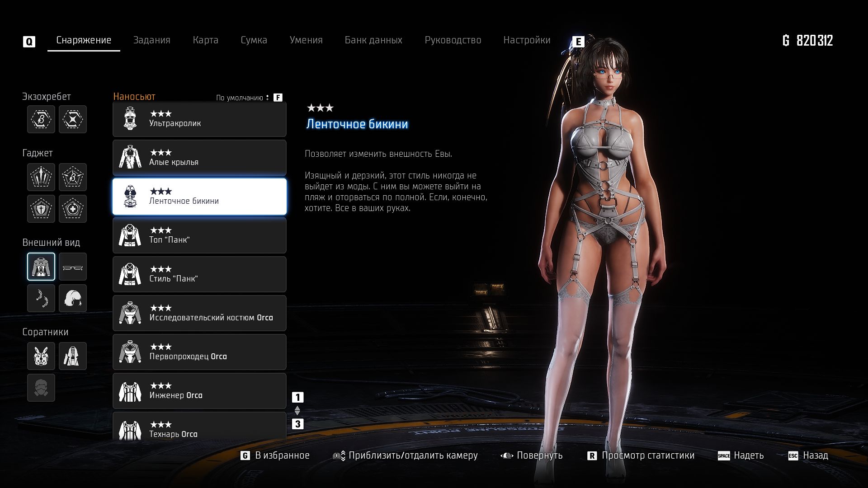This screenshot has height=488, width=868.
Task: Open the По умолчанию sort dropdown
Action: 242,98
